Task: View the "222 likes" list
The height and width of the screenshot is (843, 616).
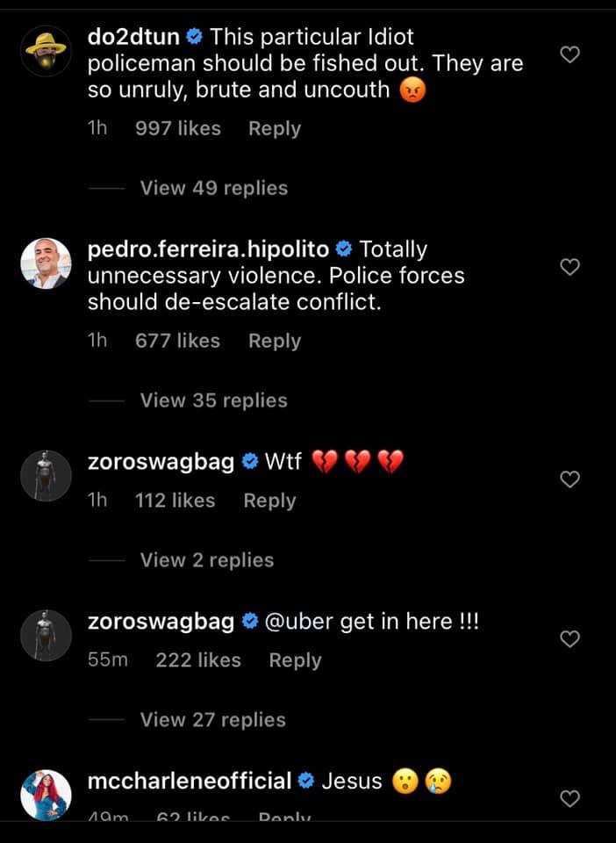Action: (198, 660)
